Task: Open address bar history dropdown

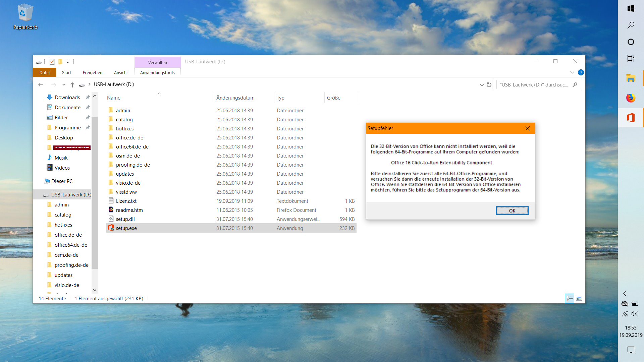Action: click(482, 85)
